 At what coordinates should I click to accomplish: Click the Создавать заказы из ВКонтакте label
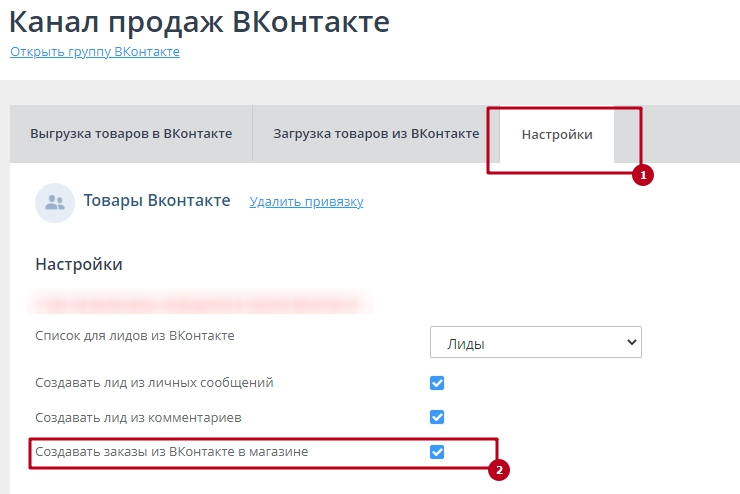(x=172, y=452)
